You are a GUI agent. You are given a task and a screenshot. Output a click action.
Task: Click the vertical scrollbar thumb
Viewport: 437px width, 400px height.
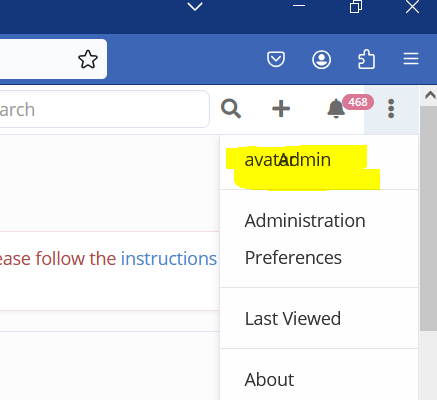tap(428, 218)
